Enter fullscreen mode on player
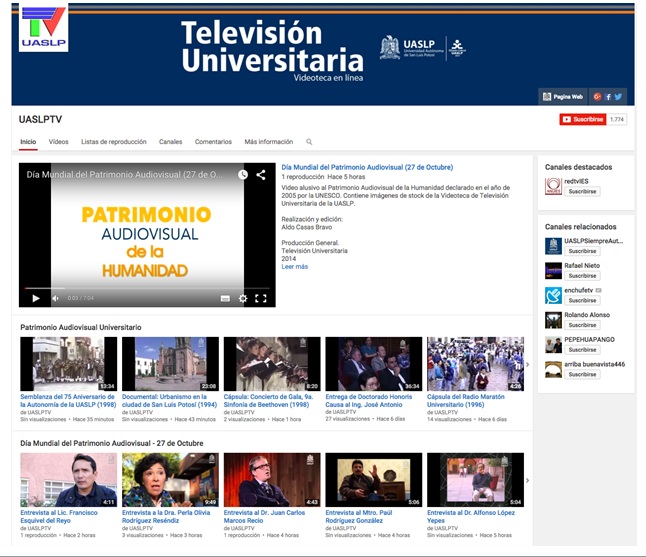 261,298
